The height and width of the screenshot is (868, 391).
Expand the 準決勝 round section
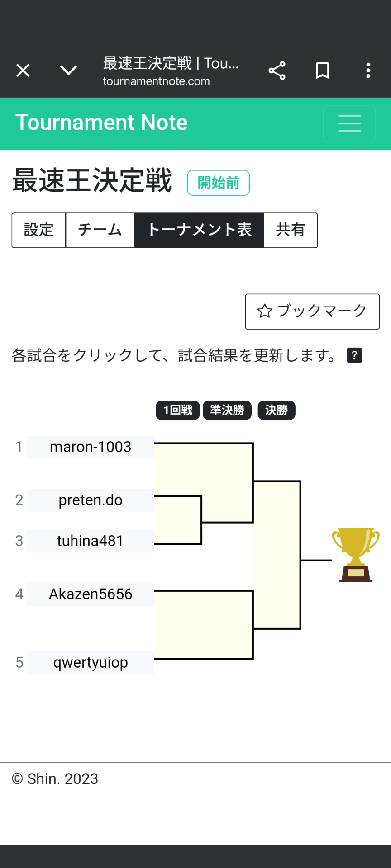227,410
